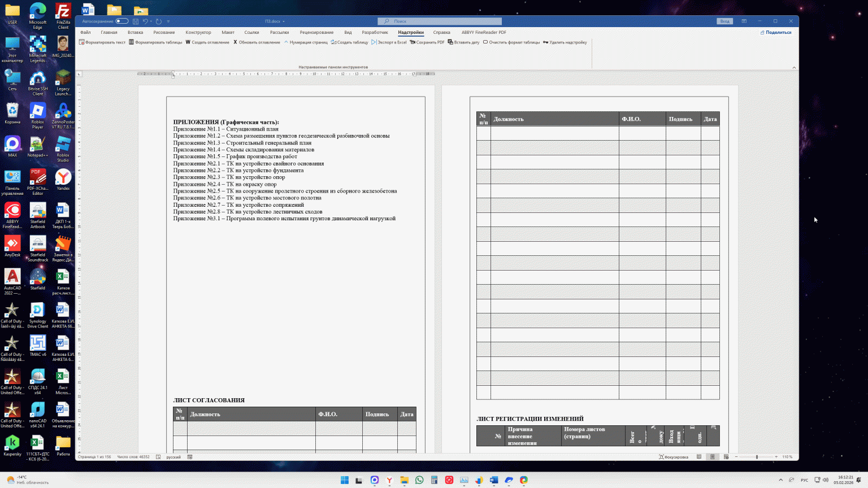Open the Главная ribbon tab

(109, 32)
